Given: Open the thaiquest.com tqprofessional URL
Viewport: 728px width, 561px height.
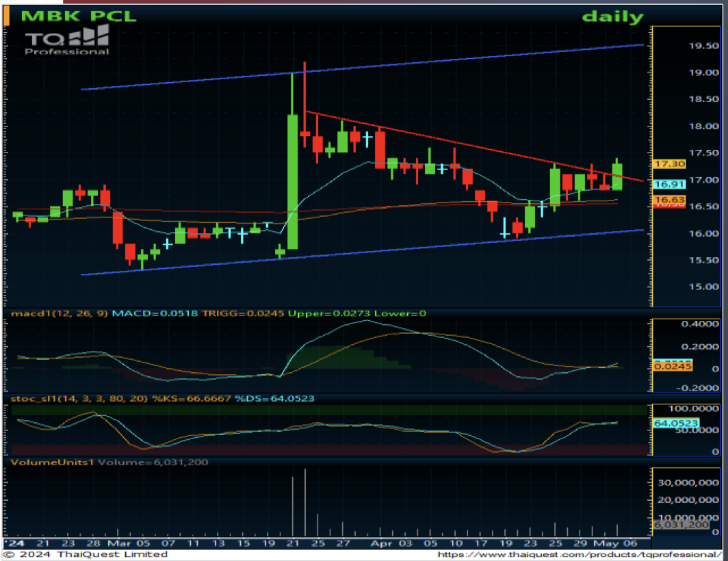Looking at the screenshot, I should (x=580, y=554).
